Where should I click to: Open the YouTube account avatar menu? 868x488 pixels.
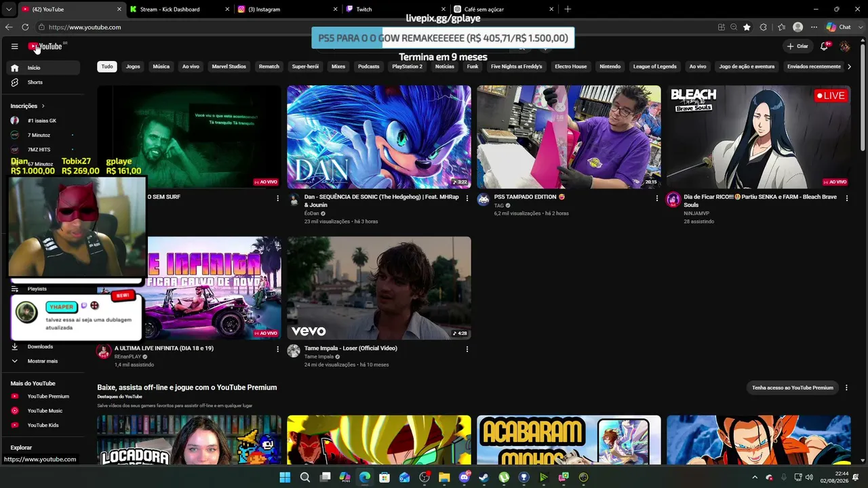click(x=845, y=46)
